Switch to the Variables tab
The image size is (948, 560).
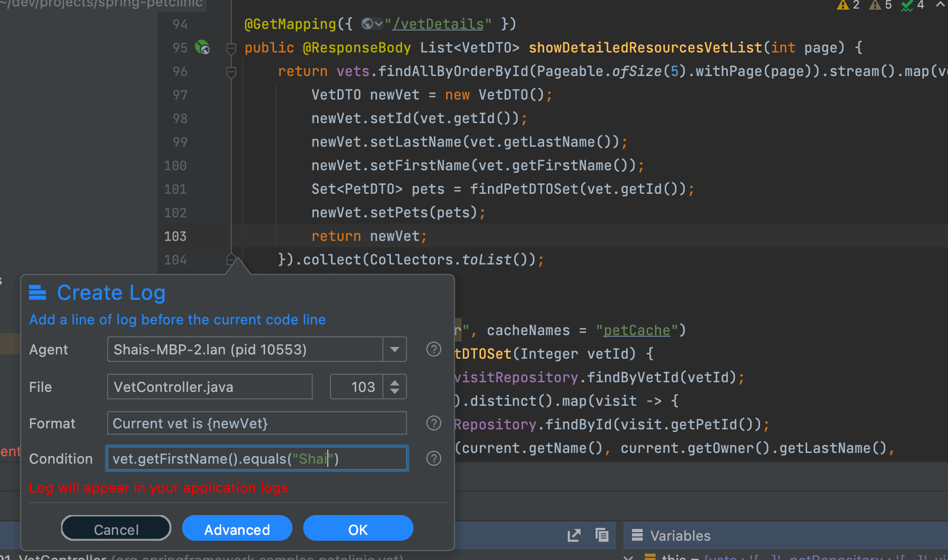click(x=680, y=536)
